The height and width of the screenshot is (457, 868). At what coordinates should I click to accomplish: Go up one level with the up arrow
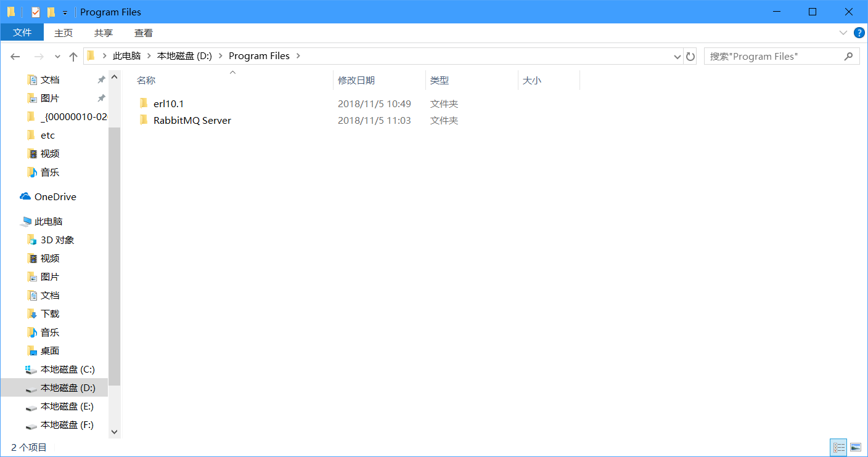coord(73,56)
